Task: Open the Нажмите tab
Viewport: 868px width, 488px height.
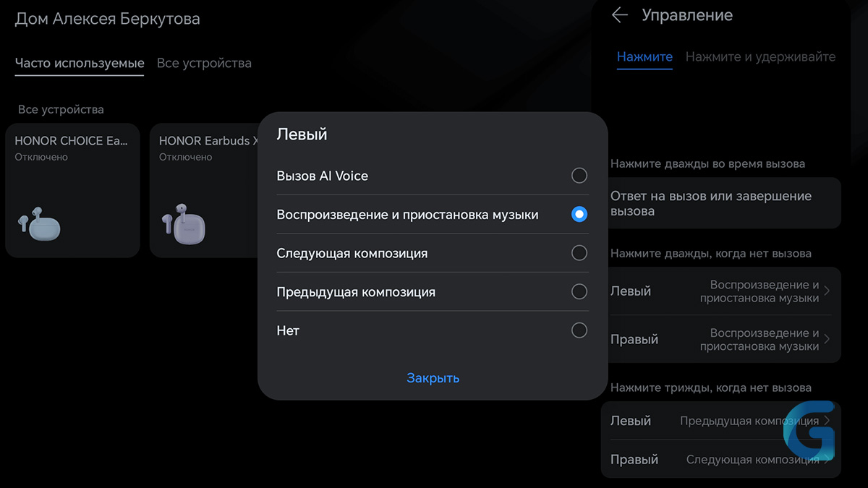Action: pyautogui.click(x=644, y=56)
